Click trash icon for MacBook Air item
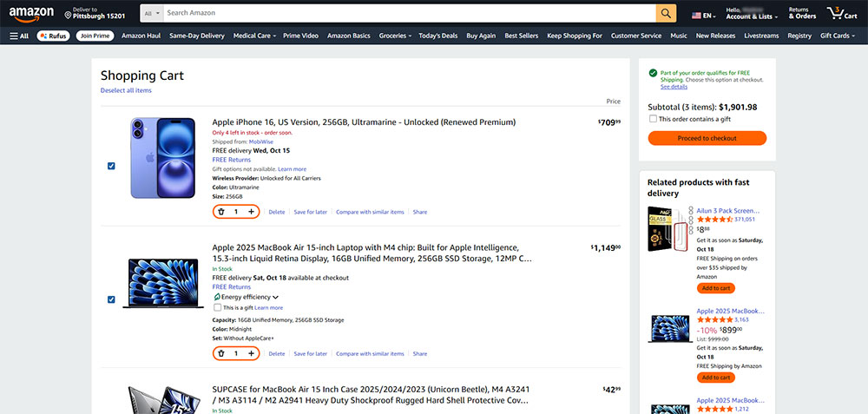Image resolution: width=868 pixels, height=414 pixels. click(x=221, y=353)
